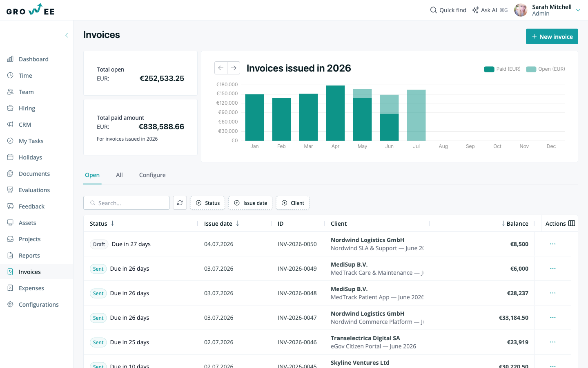This screenshot has width=588, height=368.
Task: Switch to the Configure tab
Action: (152, 175)
